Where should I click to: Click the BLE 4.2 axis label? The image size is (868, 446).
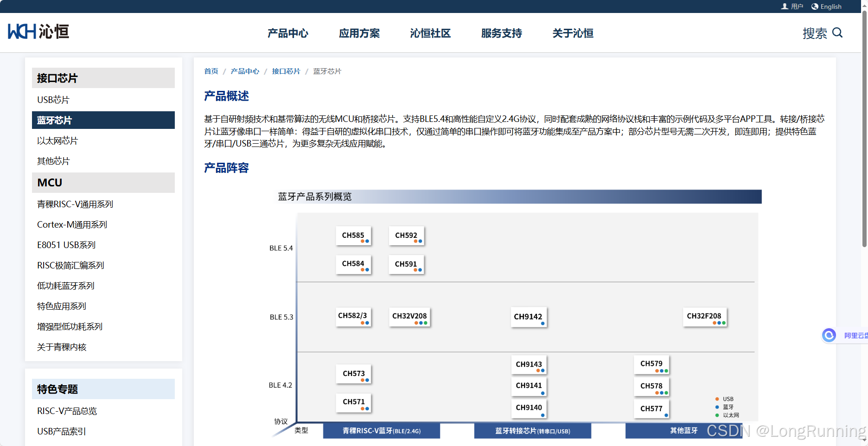click(281, 385)
